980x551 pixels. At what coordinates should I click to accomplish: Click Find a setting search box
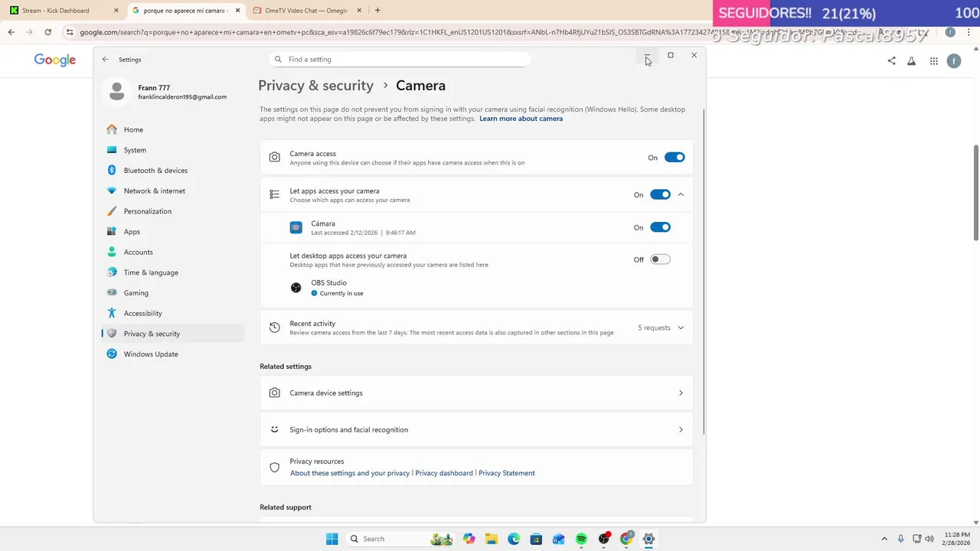pyautogui.click(x=400, y=59)
